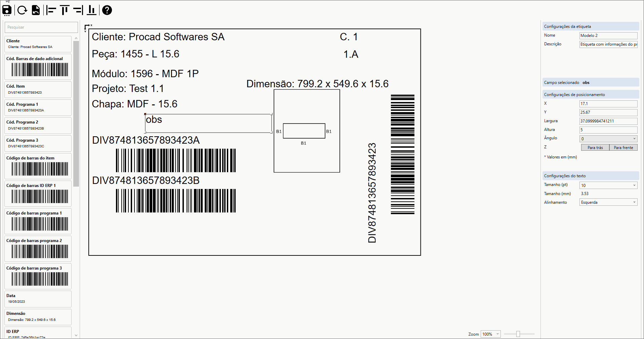Select the part diagram with B1 edges

(307, 131)
